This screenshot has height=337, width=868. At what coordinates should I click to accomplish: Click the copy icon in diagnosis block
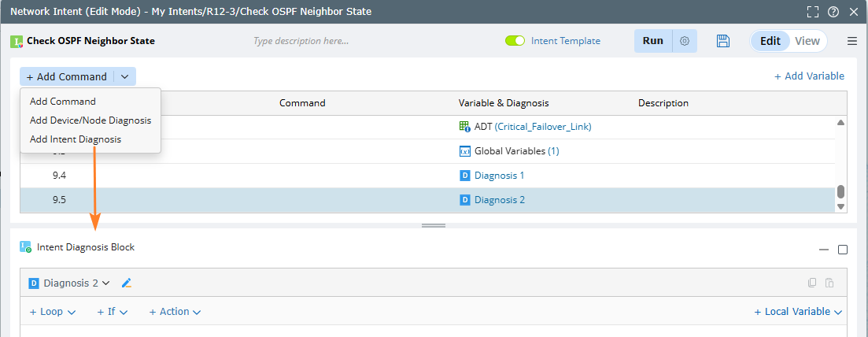click(813, 283)
